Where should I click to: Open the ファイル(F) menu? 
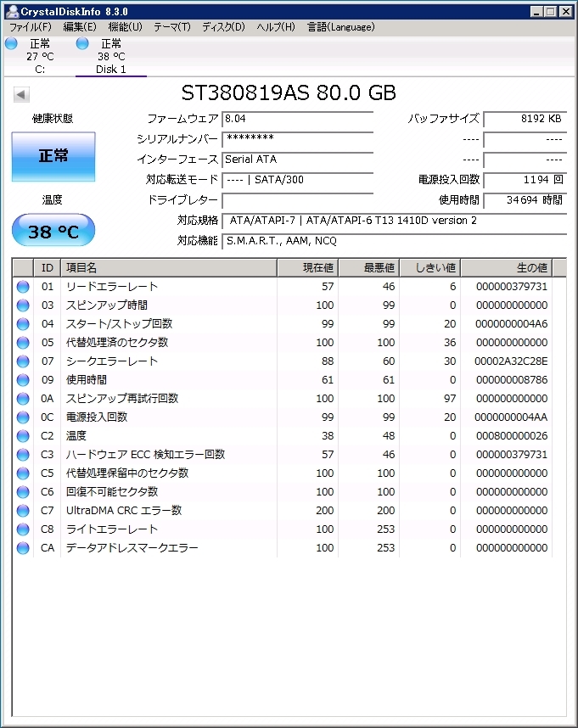coord(31,27)
